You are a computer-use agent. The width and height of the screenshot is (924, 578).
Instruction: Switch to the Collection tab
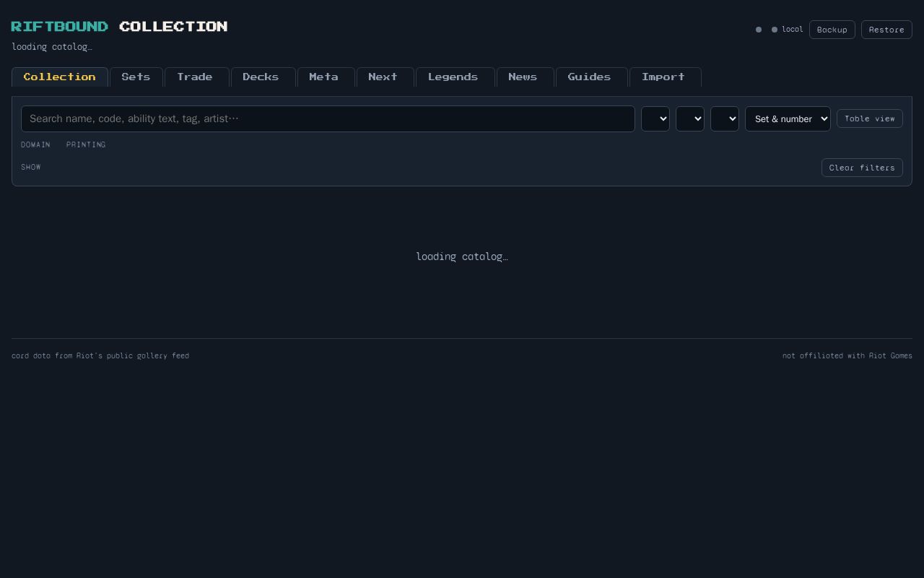60,77
